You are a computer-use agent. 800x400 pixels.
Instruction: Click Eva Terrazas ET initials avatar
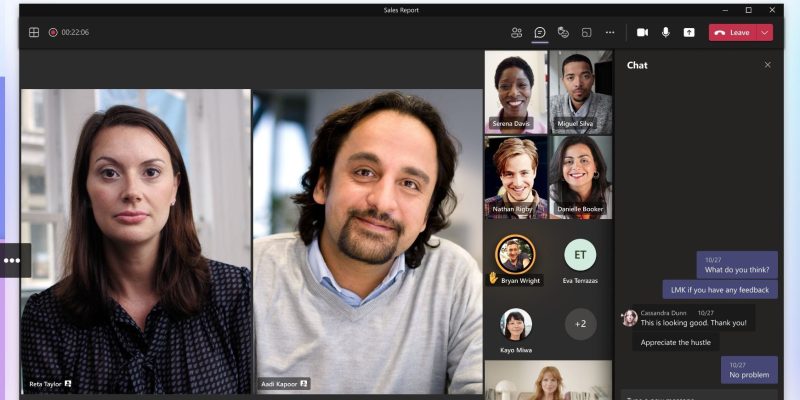(580, 254)
